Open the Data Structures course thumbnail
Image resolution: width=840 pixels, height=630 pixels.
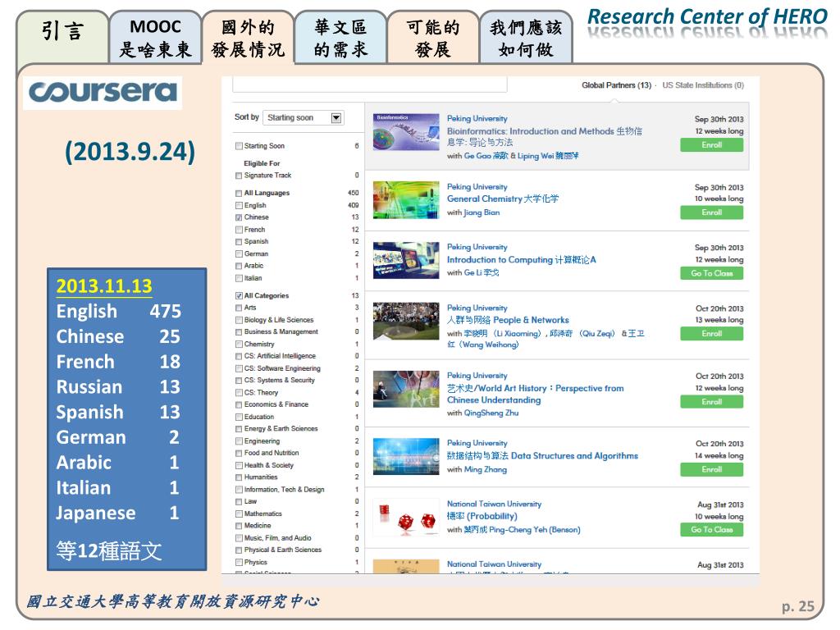[x=406, y=456]
